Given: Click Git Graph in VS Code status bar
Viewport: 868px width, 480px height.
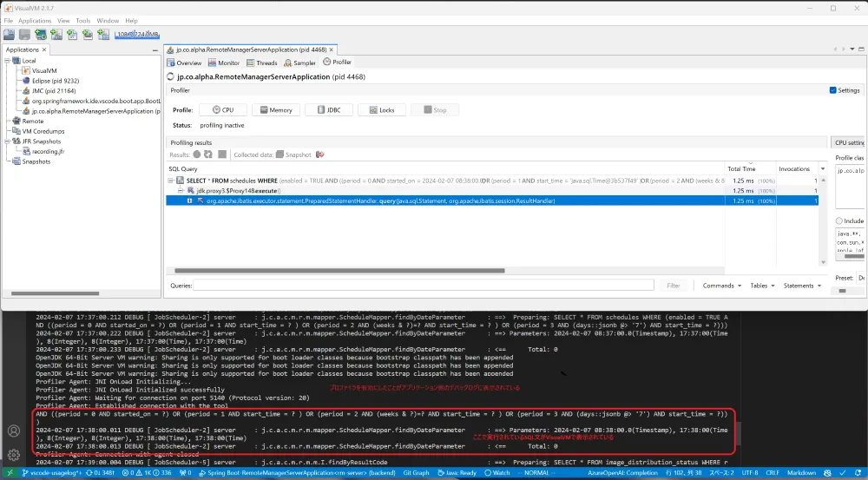Looking at the screenshot, I should pos(416,473).
